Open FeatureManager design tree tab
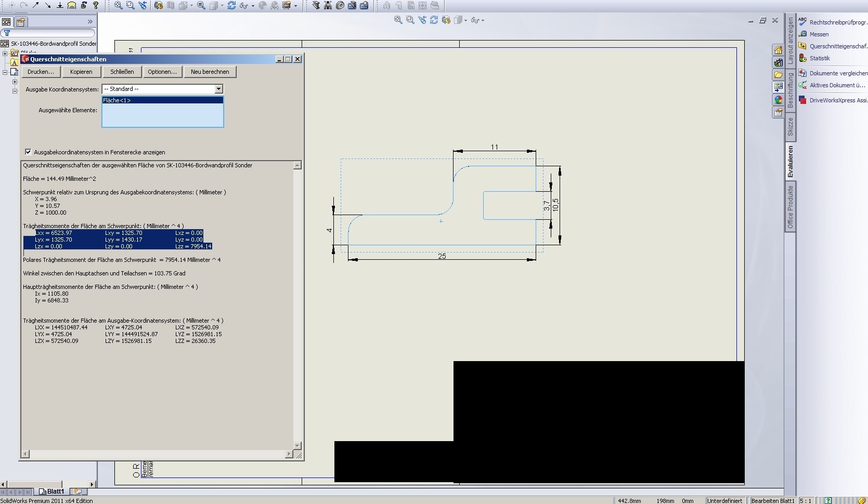Viewport: 868px width, 504px height. (x=6, y=22)
